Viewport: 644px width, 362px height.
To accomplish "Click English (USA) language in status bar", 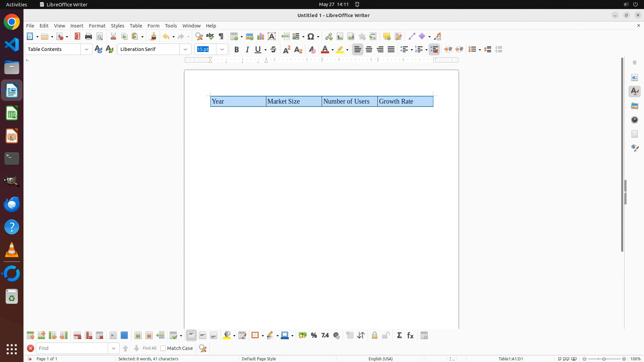I will [x=380, y=359].
